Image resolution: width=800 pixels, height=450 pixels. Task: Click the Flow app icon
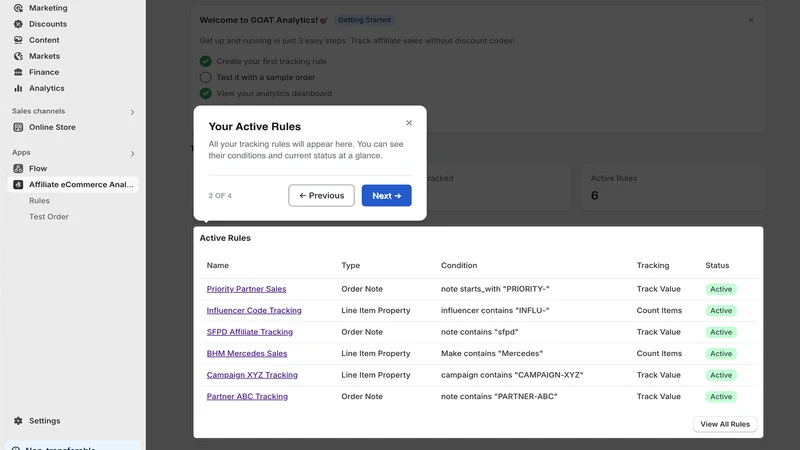pos(18,168)
